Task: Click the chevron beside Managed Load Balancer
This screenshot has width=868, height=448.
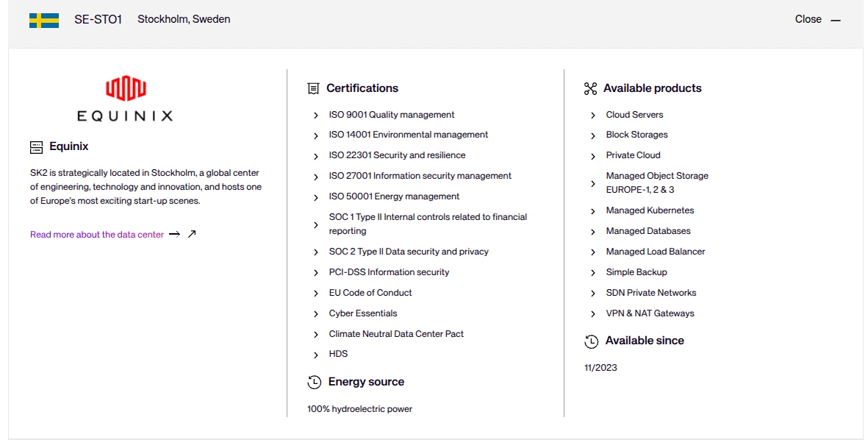Action: pyautogui.click(x=593, y=252)
